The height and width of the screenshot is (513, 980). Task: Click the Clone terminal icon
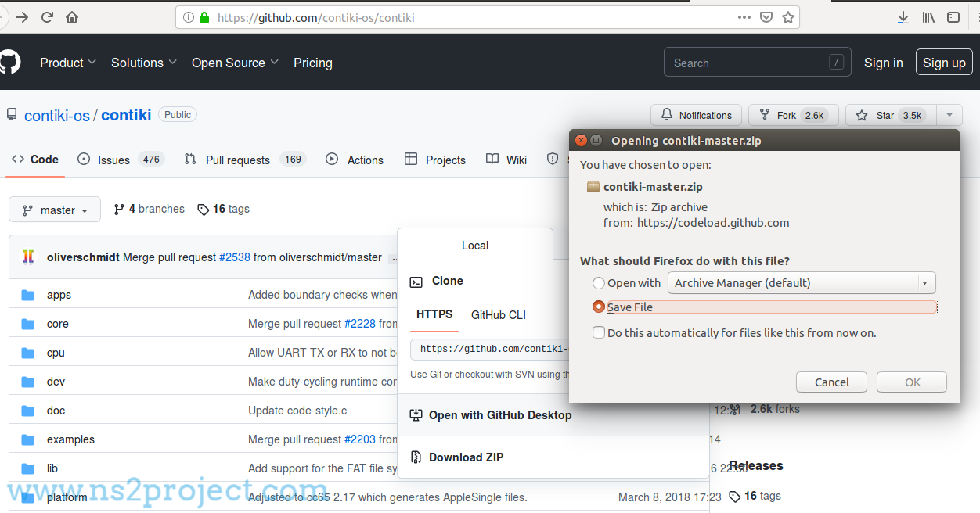pyautogui.click(x=416, y=282)
